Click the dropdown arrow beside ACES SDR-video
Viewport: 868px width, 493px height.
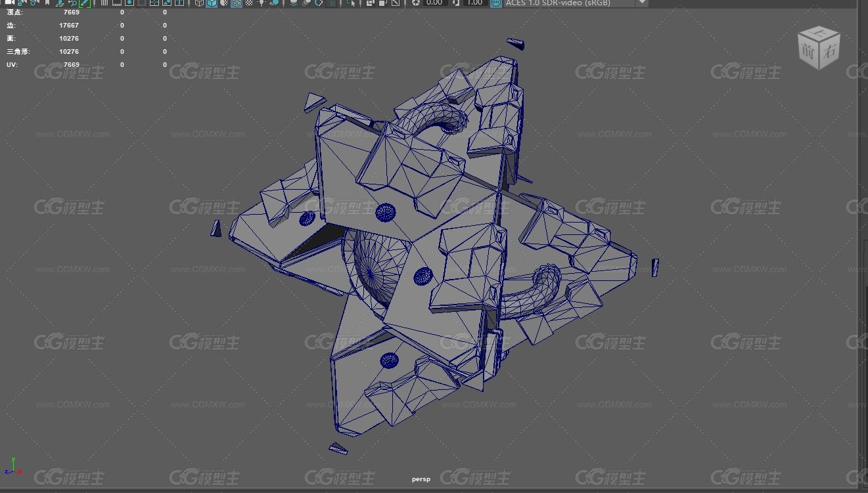tap(642, 3)
